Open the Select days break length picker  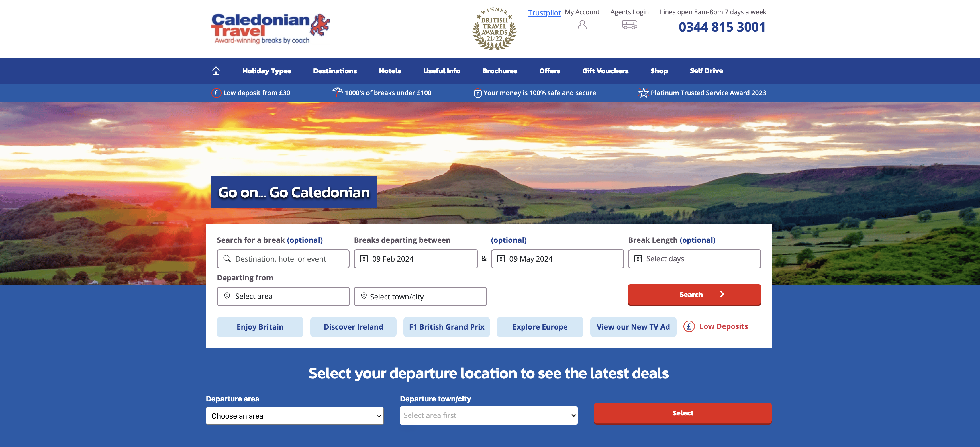click(694, 259)
